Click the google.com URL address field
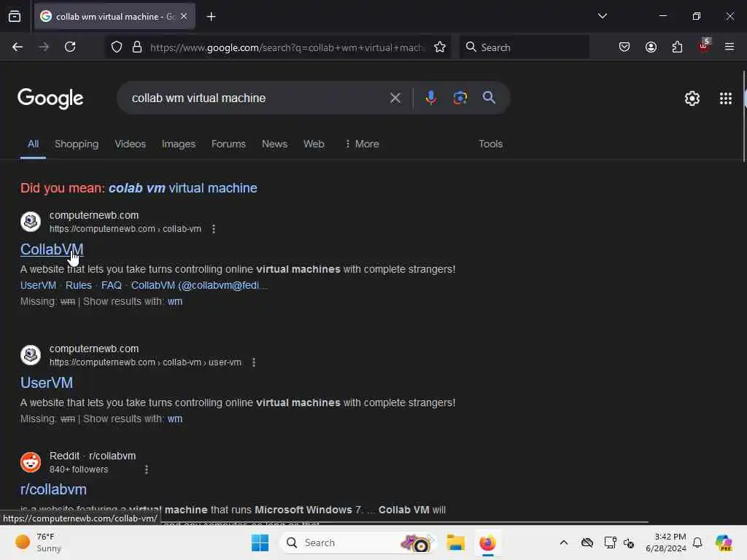 pos(286,47)
